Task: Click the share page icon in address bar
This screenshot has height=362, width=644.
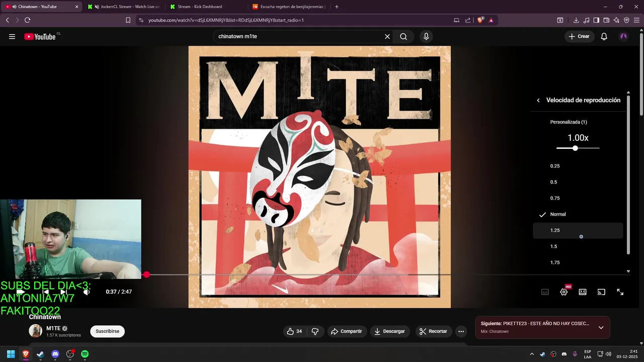Action: (x=468, y=20)
